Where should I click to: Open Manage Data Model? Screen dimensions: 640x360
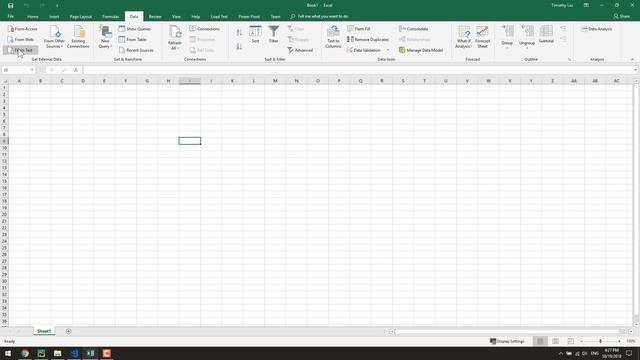(x=421, y=50)
